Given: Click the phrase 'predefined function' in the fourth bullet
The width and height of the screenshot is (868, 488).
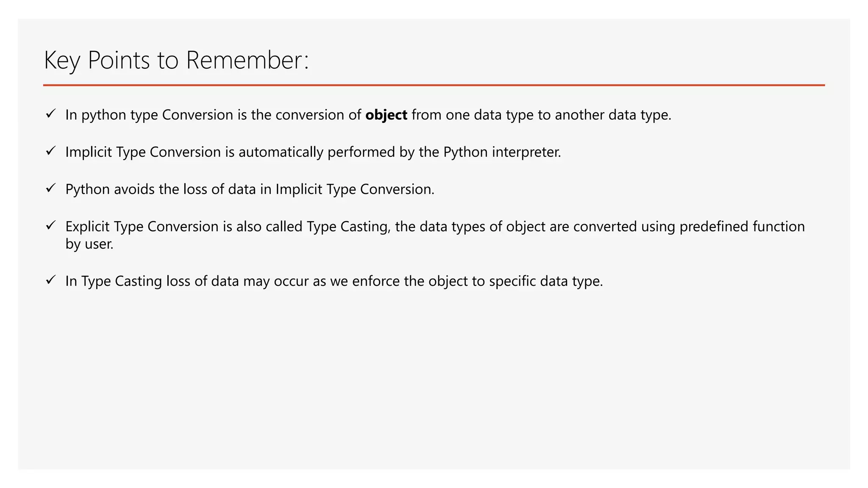Looking at the screenshot, I should point(742,227).
